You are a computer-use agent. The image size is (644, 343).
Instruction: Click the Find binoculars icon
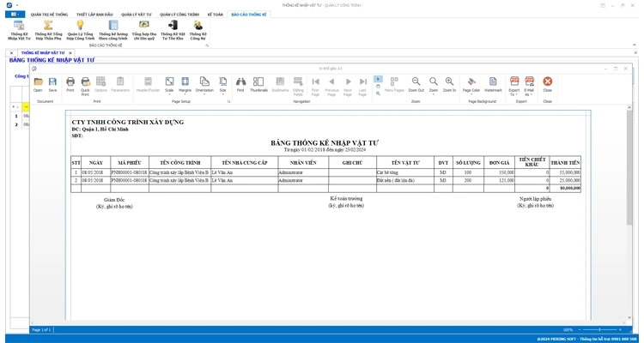point(240,83)
